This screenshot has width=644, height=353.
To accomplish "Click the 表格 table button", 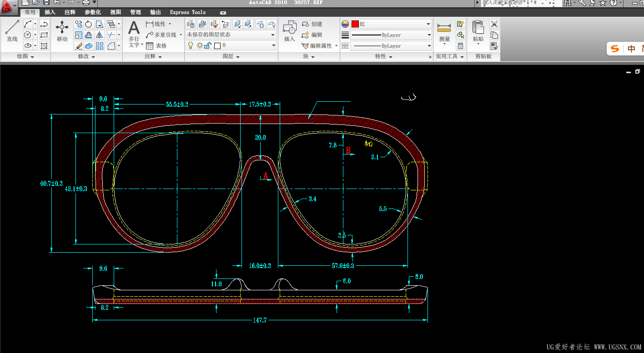I will click(x=156, y=46).
